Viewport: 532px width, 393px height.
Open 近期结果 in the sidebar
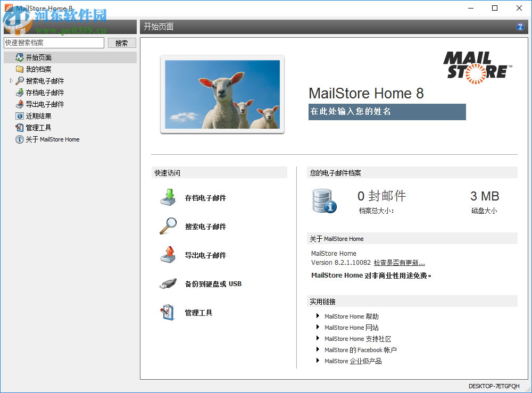(37, 115)
